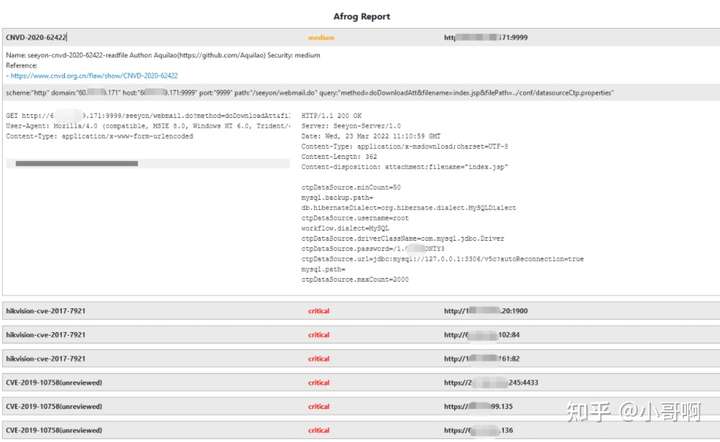Viewport: 720px width, 442px height.
Task: Click the GET request line
Action: point(148,116)
